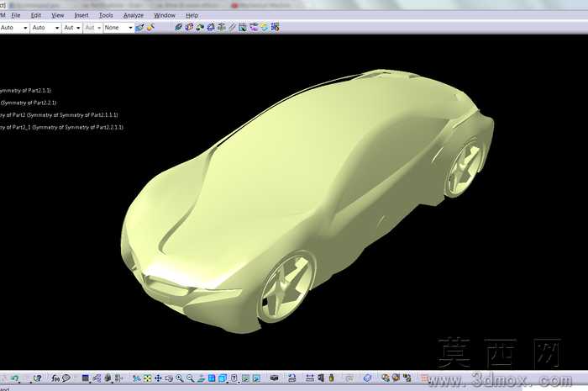Screen dimensions: 588x391
Task: Click the existing component icon in top toolbar
Action: 189,27
